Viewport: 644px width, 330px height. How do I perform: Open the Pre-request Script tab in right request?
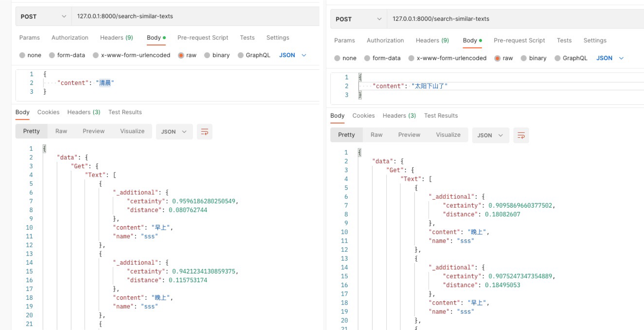[x=519, y=40]
